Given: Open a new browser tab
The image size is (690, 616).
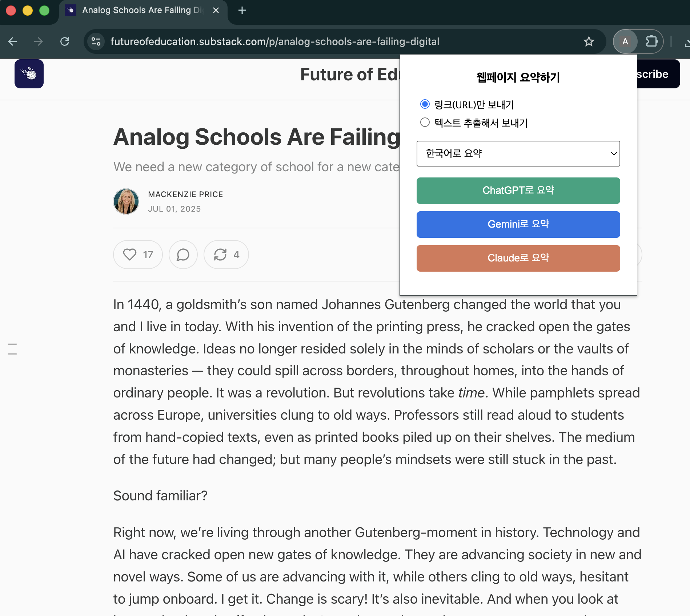Looking at the screenshot, I should (242, 10).
